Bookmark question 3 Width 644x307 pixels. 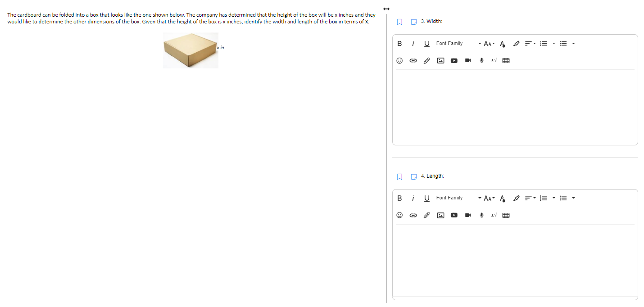click(399, 21)
